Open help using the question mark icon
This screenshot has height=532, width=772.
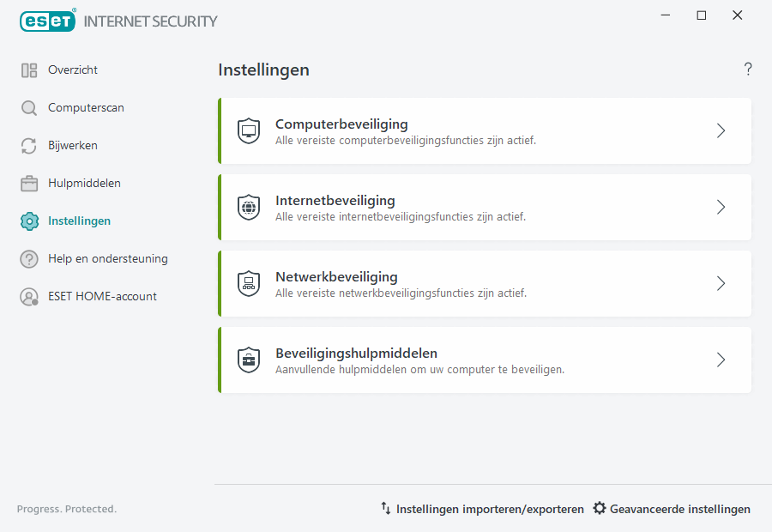pos(747,69)
